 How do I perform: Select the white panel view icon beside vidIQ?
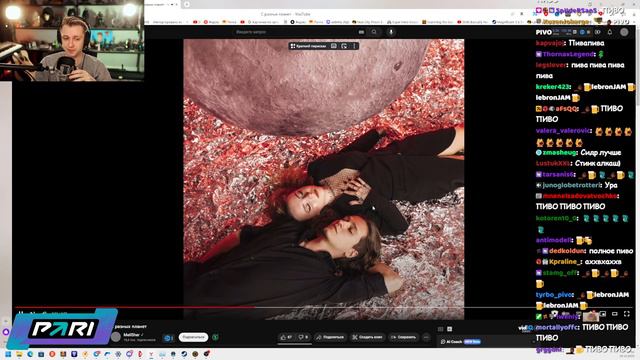click(449, 329)
